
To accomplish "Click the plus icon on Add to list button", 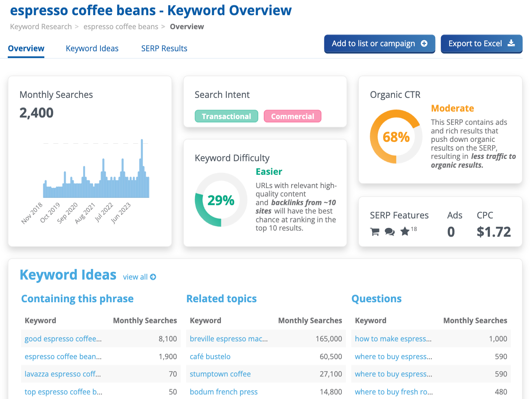I will [x=424, y=44].
